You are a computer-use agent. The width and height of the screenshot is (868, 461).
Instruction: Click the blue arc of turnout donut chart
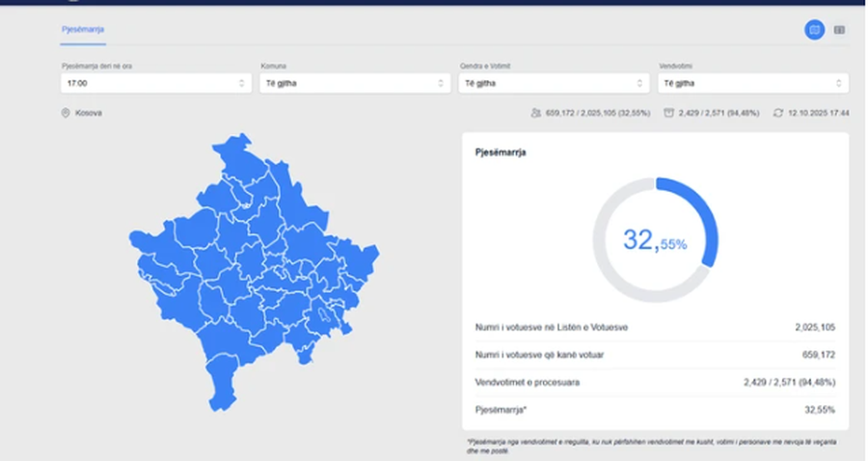tap(711, 222)
